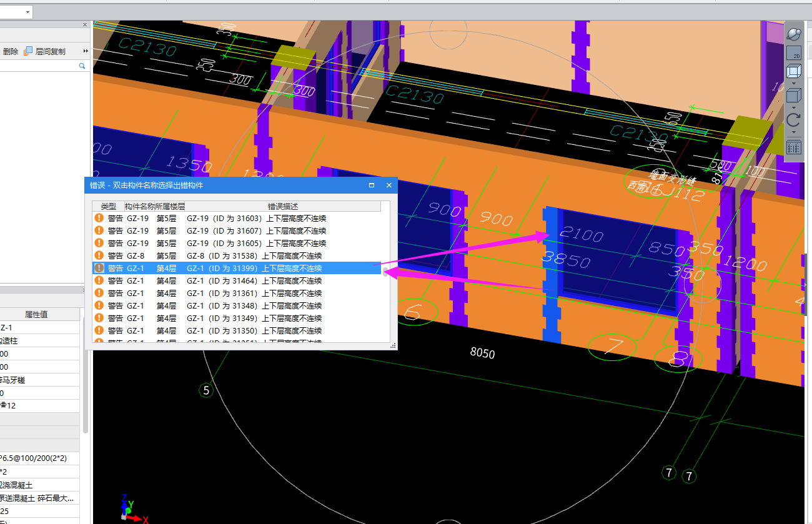The height and width of the screenshot is (524, 812).
Task: Open the rotate view dropdown arrow
Action: [x=793, y=132]
